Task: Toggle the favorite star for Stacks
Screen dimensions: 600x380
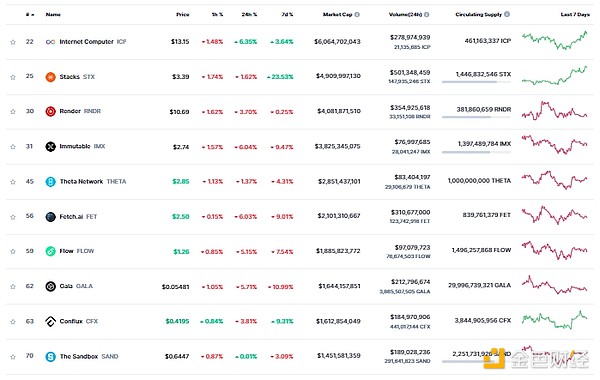Action: click(13, 77)
